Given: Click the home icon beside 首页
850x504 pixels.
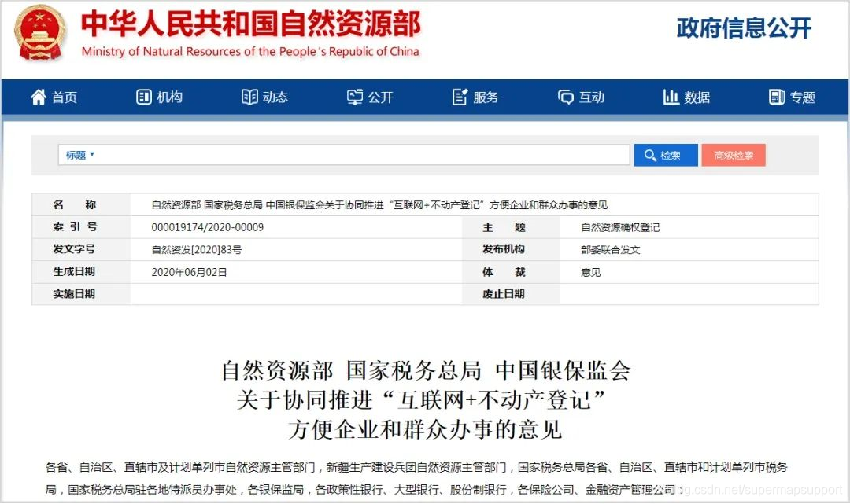Looking at the screenshot, I should click(x=39, y=97).
